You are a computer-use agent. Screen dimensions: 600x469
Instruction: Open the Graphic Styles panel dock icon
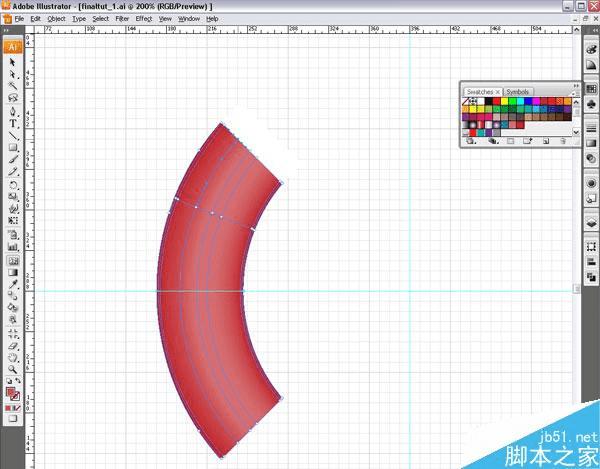591,198
